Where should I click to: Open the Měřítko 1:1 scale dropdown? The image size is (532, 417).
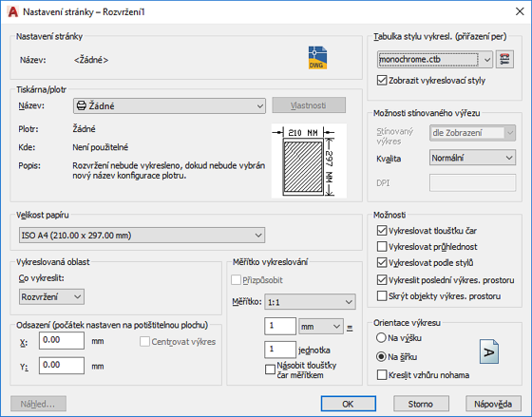pos(310,302)
